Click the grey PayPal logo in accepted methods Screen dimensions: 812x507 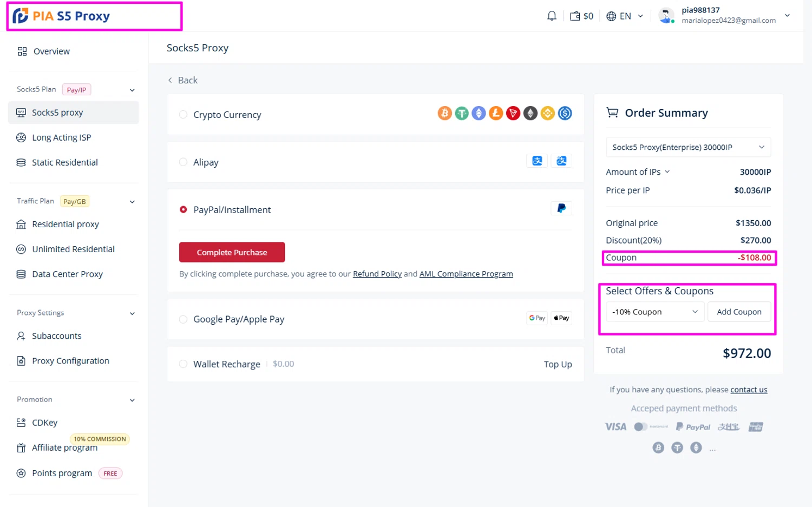coord(693,427)
